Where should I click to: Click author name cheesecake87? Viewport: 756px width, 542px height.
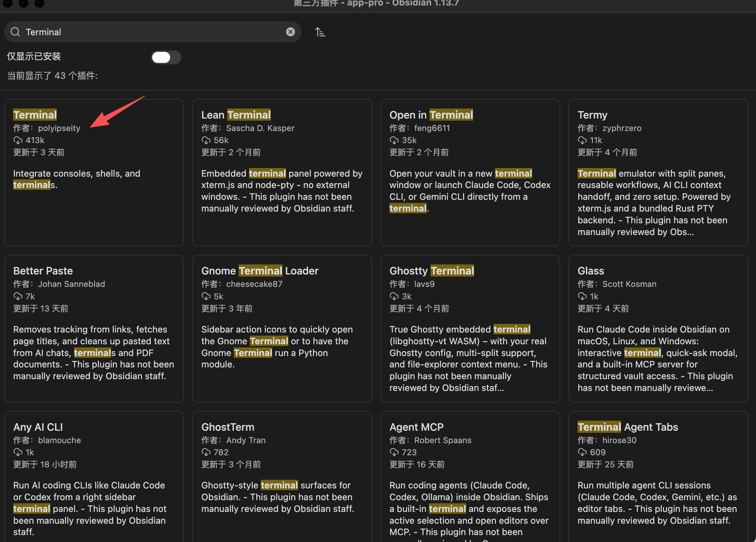[254, 284]
